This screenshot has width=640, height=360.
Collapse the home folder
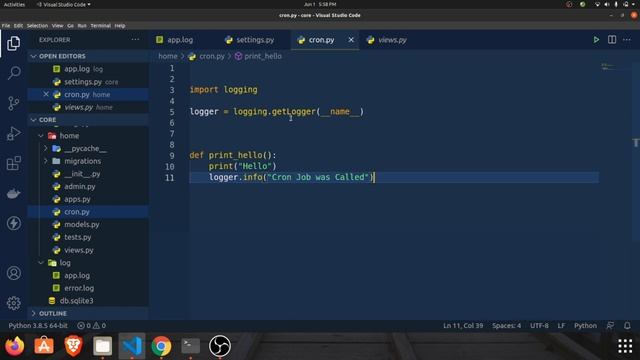[41, 136]
